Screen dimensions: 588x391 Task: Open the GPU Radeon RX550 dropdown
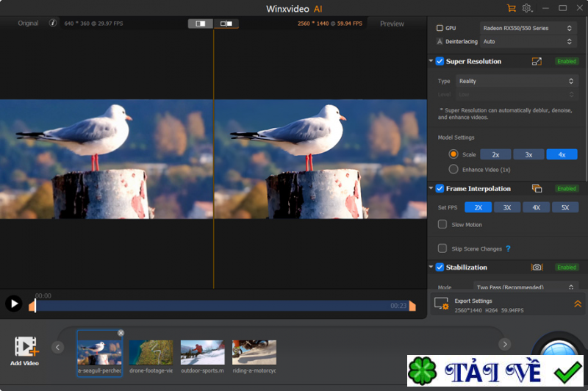point(526,28)
